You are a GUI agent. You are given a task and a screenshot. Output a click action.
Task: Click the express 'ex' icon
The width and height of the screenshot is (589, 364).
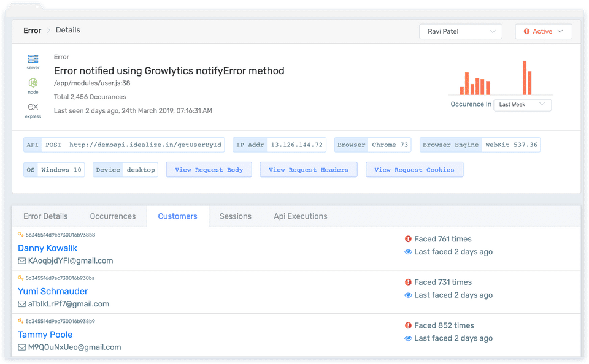click(33, 107)
